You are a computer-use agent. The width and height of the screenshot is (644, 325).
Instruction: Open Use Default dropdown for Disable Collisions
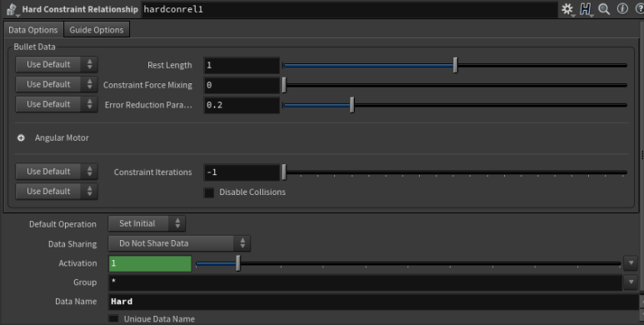pos(57,191)
